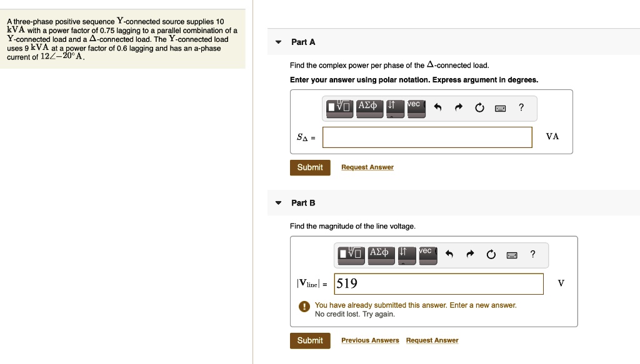Screen dimensions: 640x364
Task: Open Previous Answers for Part B
Action: tap(370, 340)
